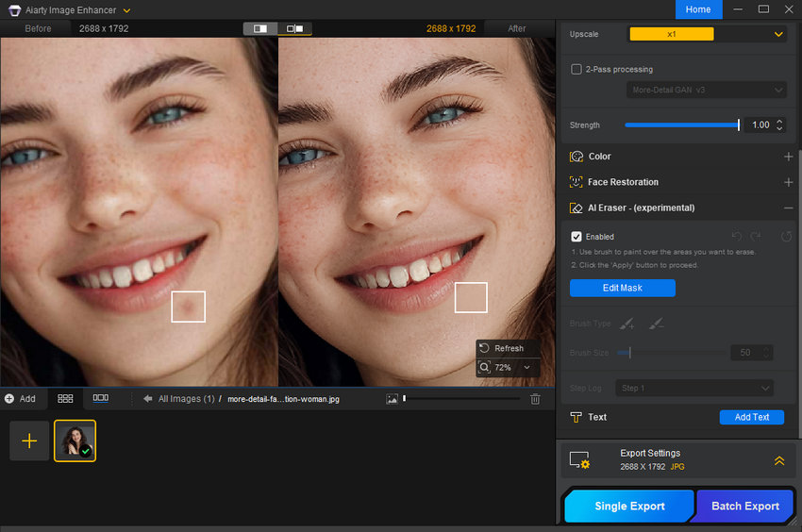802x532 pixels.
Task: Maximize the application window
Action: click(x=763, y=9)
